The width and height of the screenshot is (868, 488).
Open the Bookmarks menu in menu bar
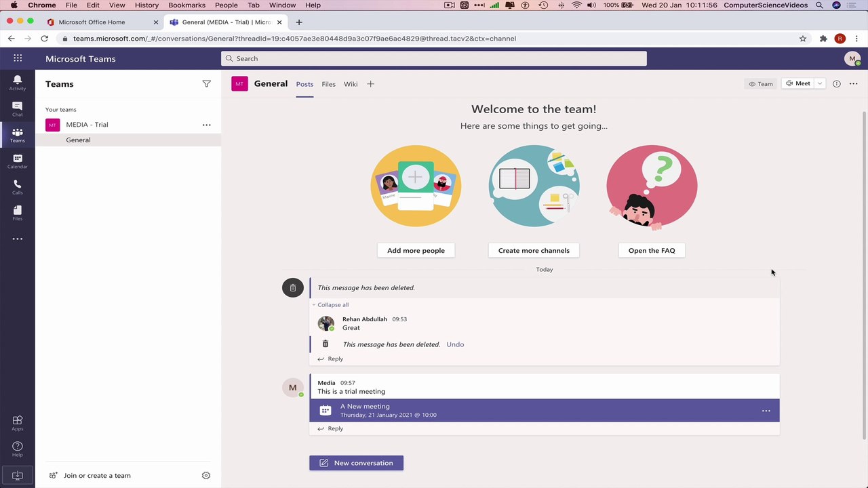coord(186,5)
